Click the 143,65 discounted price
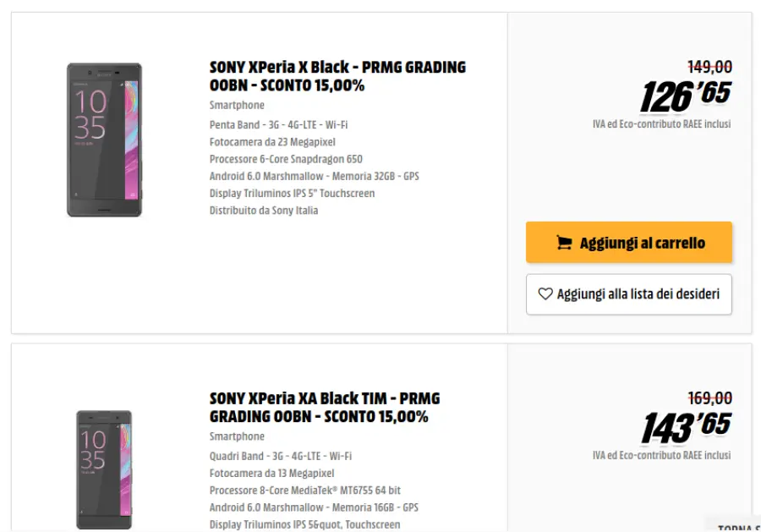Screen dimensions: 761x532 (686, 427)
